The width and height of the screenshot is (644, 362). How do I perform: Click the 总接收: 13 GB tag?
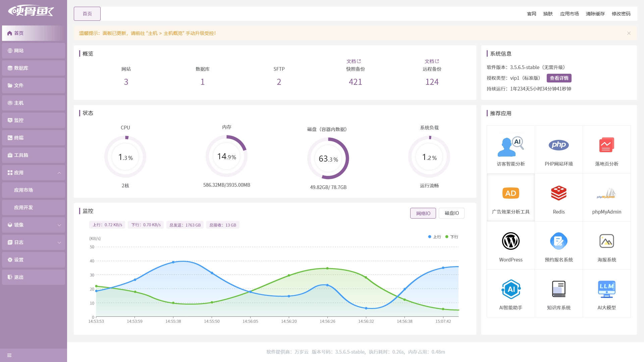223,225
